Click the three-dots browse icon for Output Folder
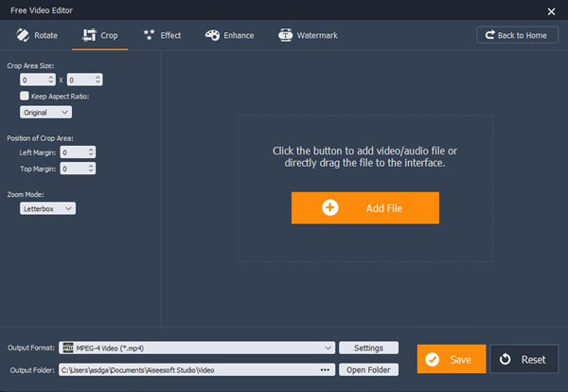Screen dimensions: 568x392 326,369
